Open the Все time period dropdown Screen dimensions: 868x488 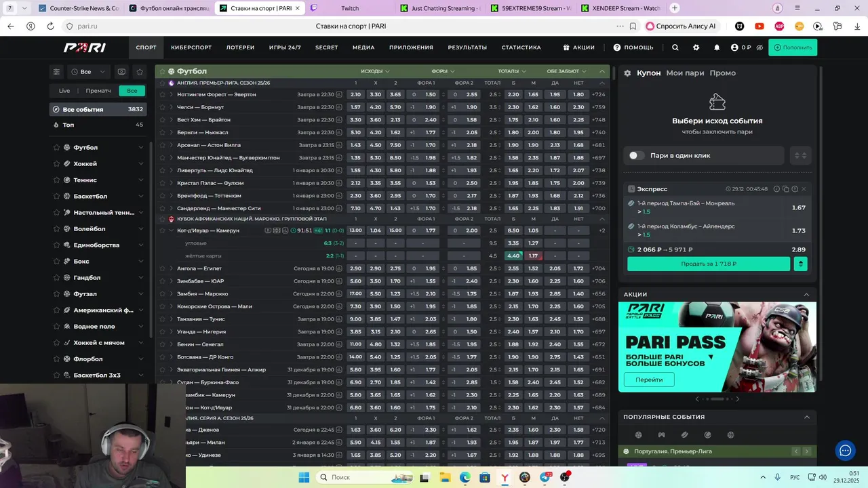tap(89, 71)
